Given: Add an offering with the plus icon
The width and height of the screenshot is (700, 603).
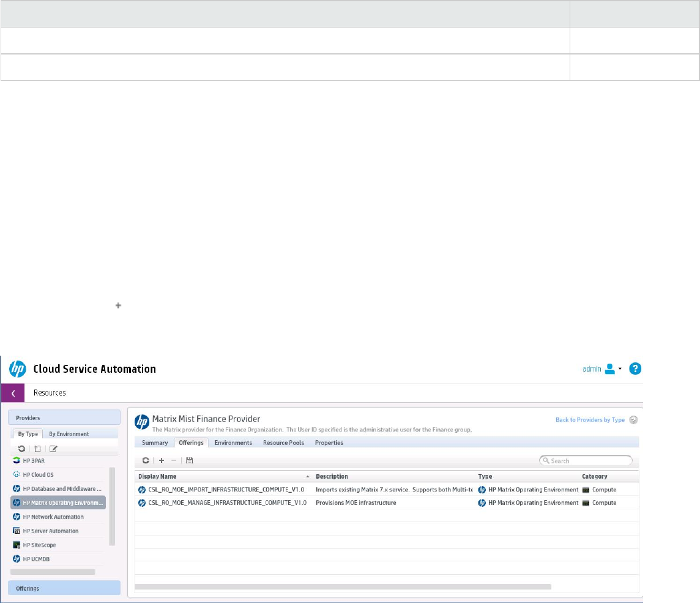Looking at the screenshot, I should pyautogui.click(x=162, y=460).
